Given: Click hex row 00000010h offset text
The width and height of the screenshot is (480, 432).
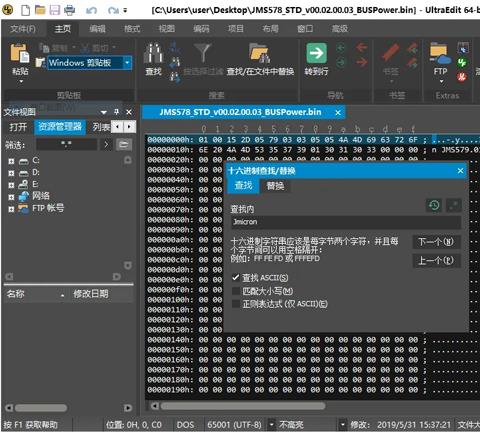Looking at the screenshot, I should click(x=170, y=150).
